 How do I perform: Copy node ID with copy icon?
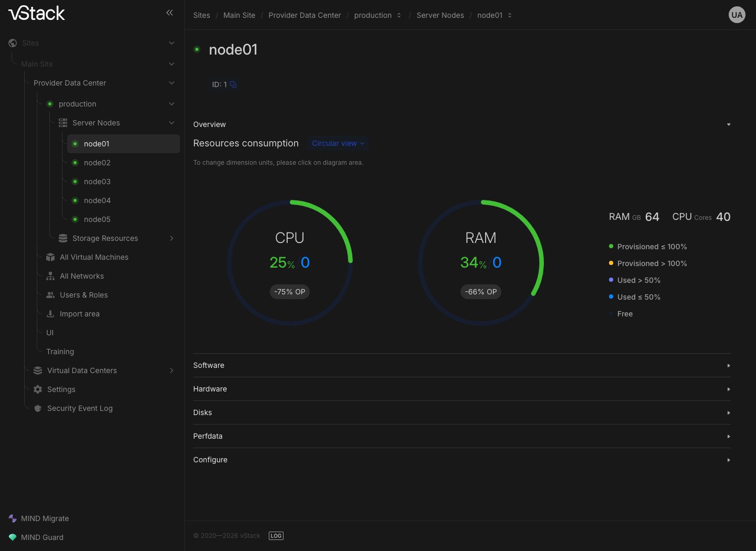(233, 84)
